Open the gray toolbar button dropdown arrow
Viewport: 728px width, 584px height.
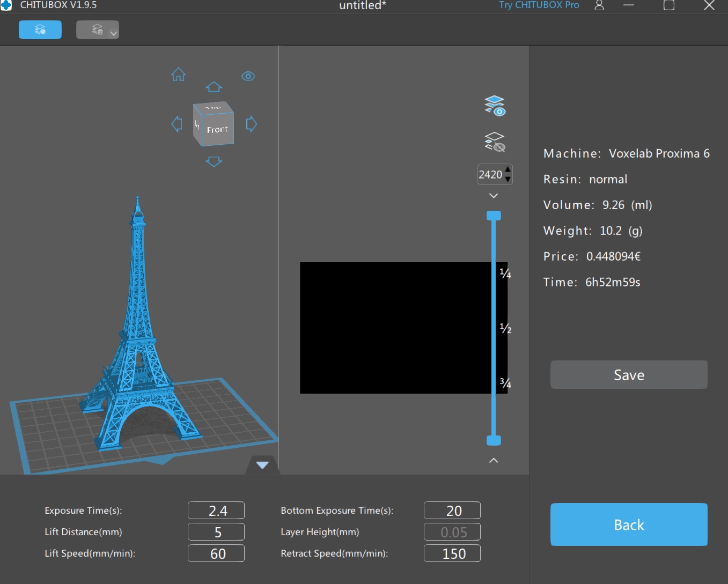(x=113, y=33)
